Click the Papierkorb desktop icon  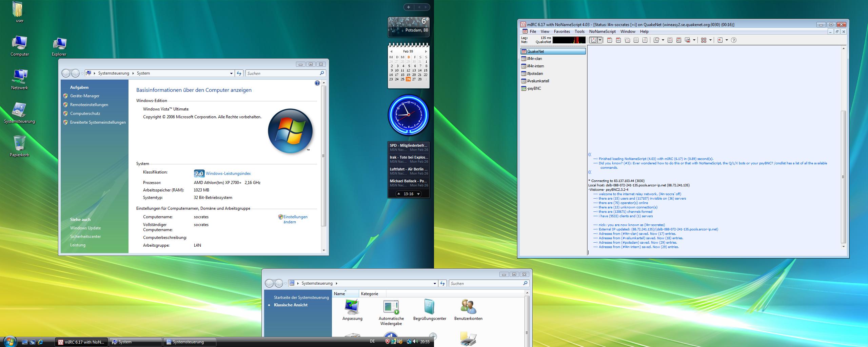(19, 146)
